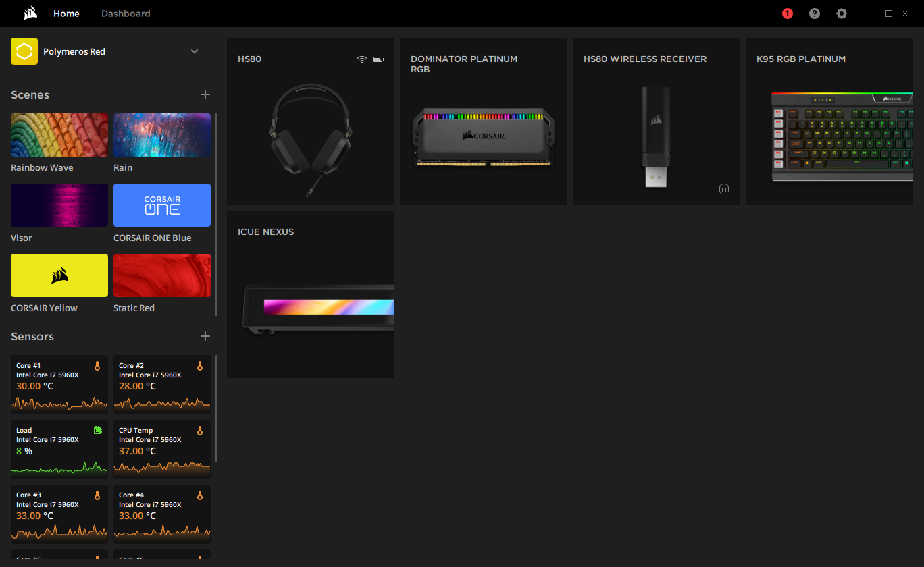The height and width of the screenshot is (567, 924).
Task: Select the CORSAIR ONE Blue scene
Action: 162,205
